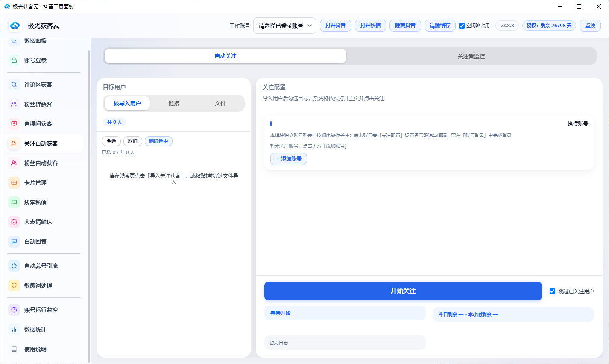This screenshot has width=609, height=364.
Task: Open 线索私信 in the sidebar
Action: click(x=44, y=202)
